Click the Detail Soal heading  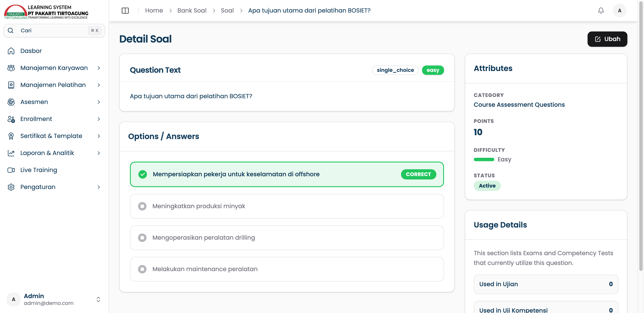click(145, 39)
